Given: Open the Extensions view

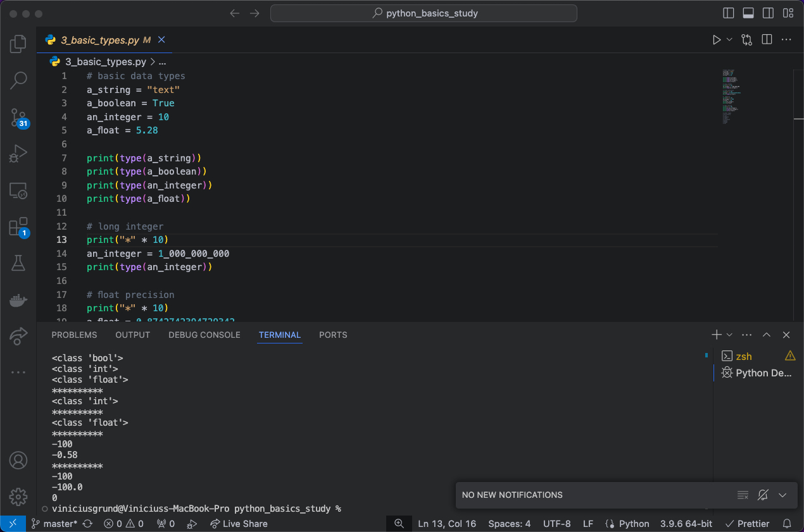Looking at the screenshot, I should (x=18, y=227).
